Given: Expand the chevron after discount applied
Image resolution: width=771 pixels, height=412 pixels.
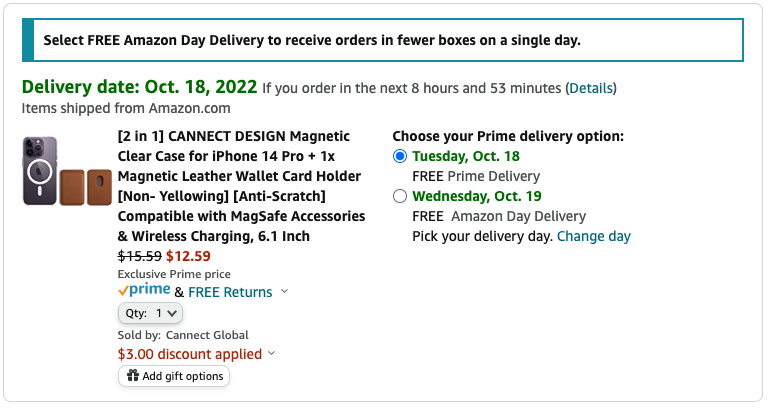Looking at the screenshot, I should (272, 354).
